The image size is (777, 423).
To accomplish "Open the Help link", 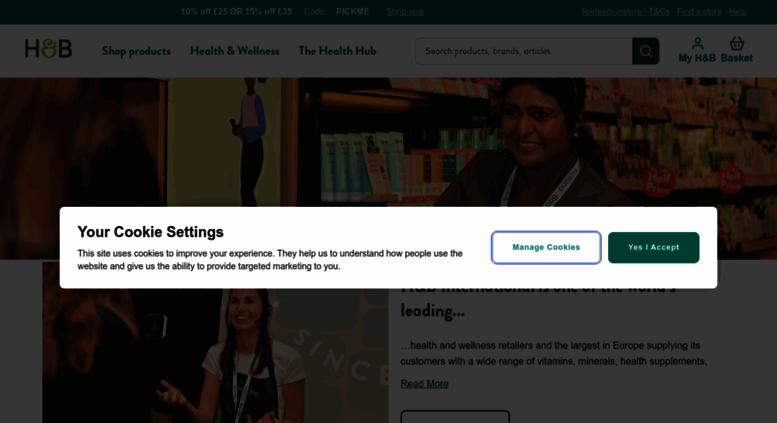I will [737, 11].
